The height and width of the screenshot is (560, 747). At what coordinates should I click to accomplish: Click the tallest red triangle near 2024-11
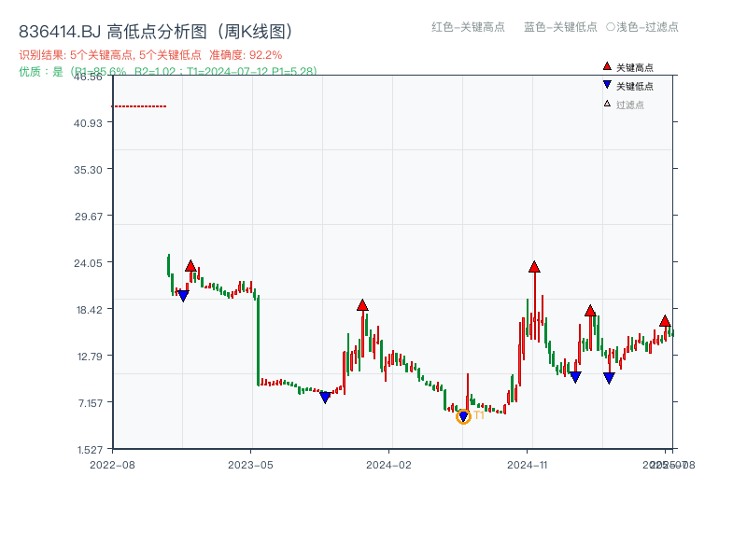pyautogui.click(x=533, y=266)
